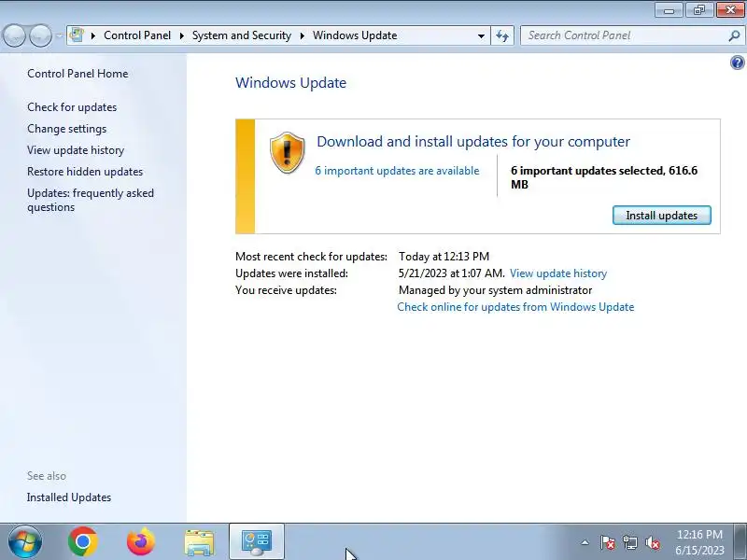Select the System and Security breadcrumb
The width and height of the screenshot is (747, 560).
[x=242, y=35]
